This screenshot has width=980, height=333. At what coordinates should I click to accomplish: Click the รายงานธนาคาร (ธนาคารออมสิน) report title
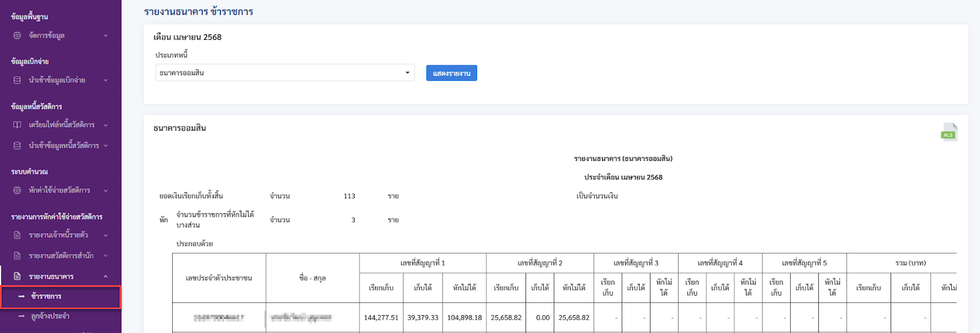(x=623, y=159)
